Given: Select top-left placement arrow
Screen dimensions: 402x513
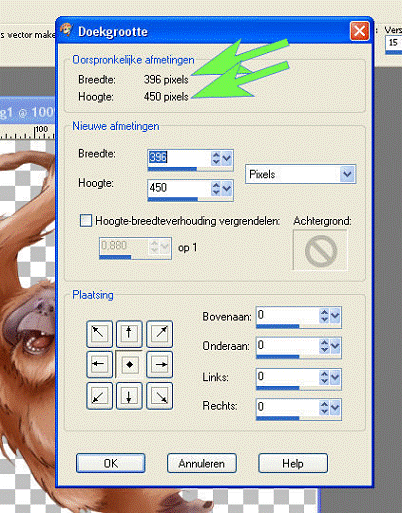Looking at the screenshot, I should click(x=99, y=334).
